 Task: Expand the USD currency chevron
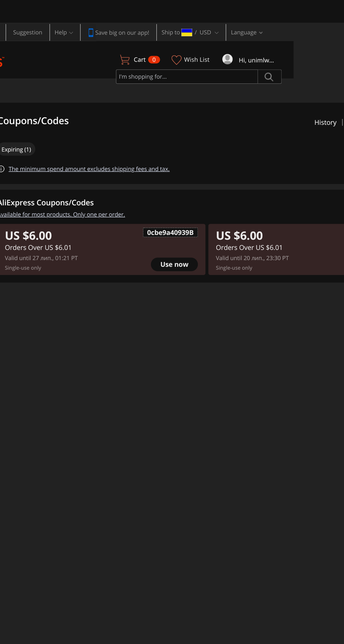(217, 33)
